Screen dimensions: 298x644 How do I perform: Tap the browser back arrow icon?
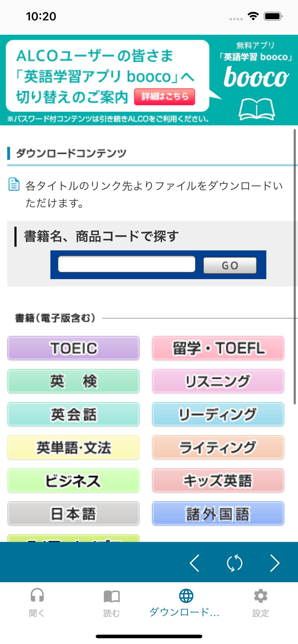coord(195,563)
